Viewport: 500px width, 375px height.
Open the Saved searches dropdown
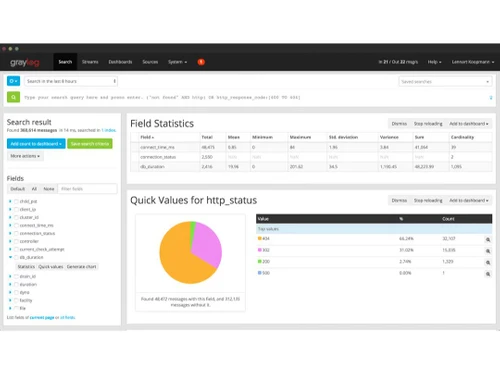click(445, 82)
